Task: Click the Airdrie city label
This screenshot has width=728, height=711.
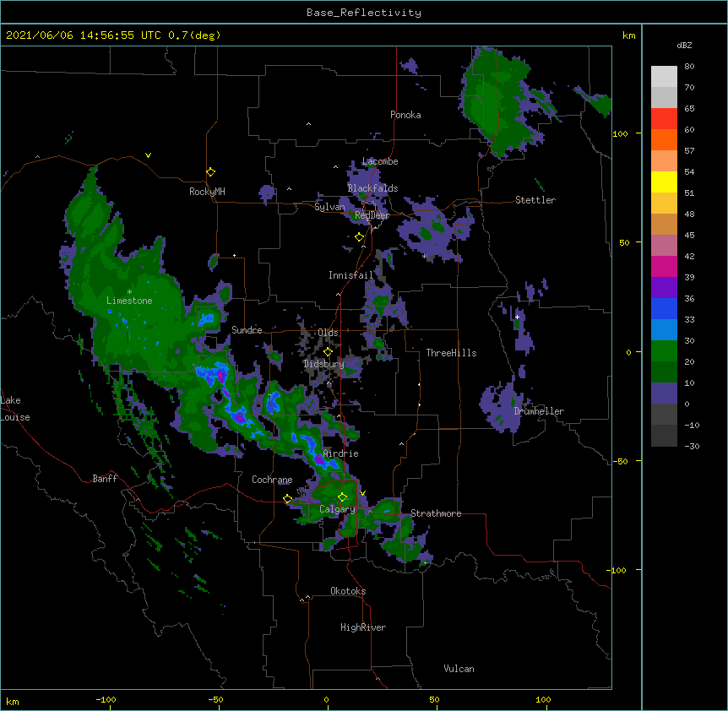Action: (341, 453)
